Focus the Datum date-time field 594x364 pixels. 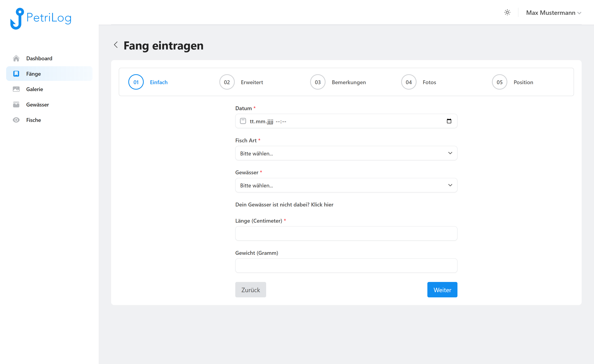point(346,121)
